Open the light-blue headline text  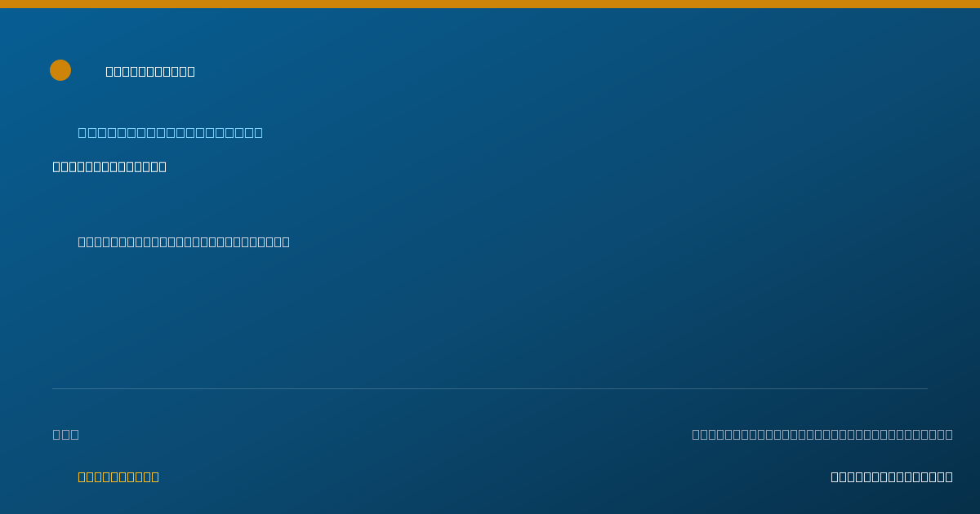pyautogui.click(x=170, y=132)
